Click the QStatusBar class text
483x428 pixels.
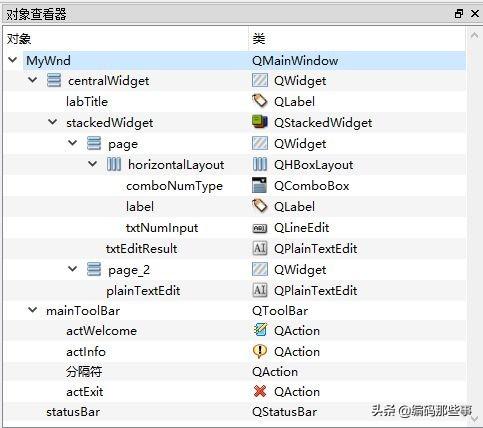click(x=284, y=412)
